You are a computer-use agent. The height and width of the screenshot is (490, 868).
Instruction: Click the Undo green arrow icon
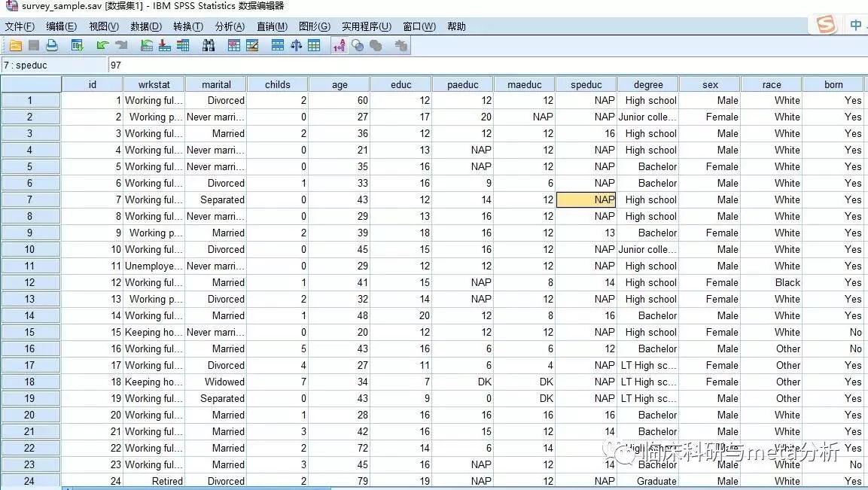[x=102, y=46]
